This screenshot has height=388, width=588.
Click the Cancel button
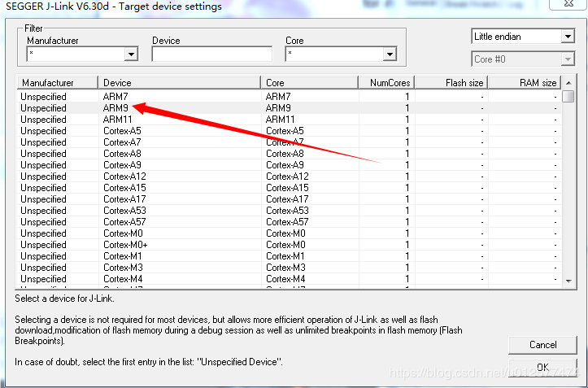pyautogui.click(x=542, y=345)
